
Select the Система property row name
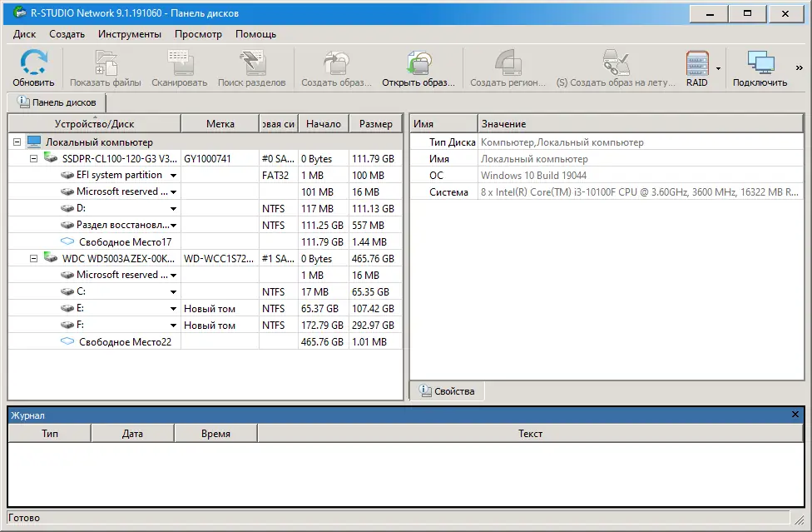(448, 192)
